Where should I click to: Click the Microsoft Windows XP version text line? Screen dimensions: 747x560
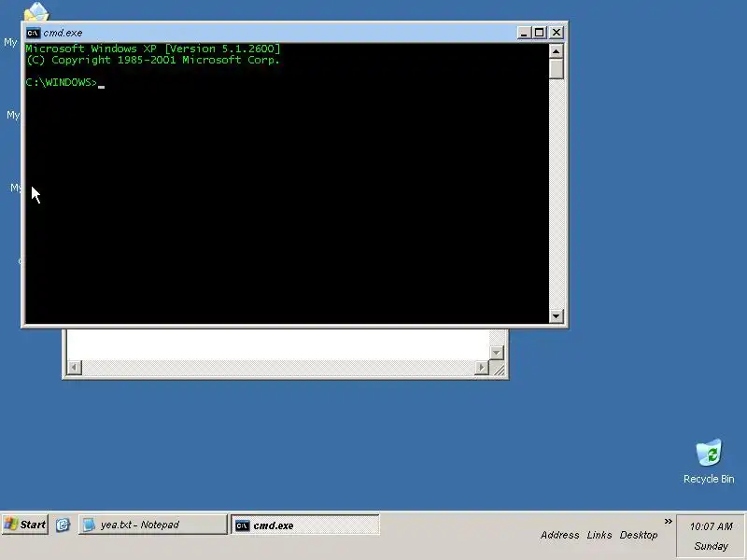(x=153, y=49)
